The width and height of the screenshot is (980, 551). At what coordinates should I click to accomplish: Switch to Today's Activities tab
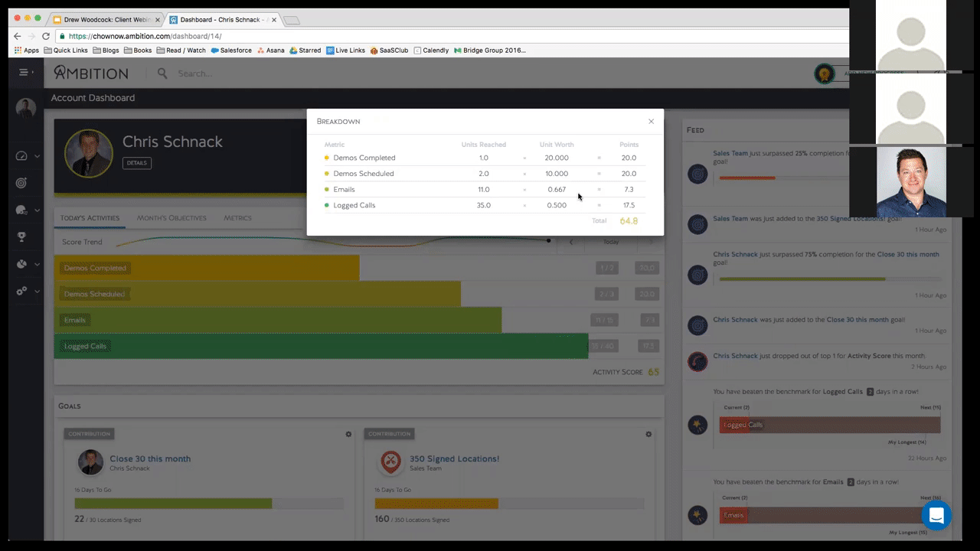[90, 218]
